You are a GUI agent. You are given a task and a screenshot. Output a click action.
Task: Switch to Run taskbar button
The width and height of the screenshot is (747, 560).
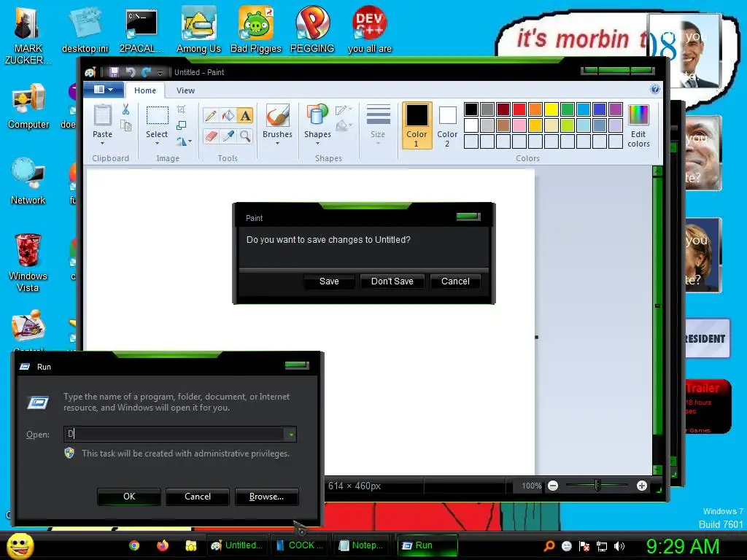pyautogui.click(x=427, y=545)
